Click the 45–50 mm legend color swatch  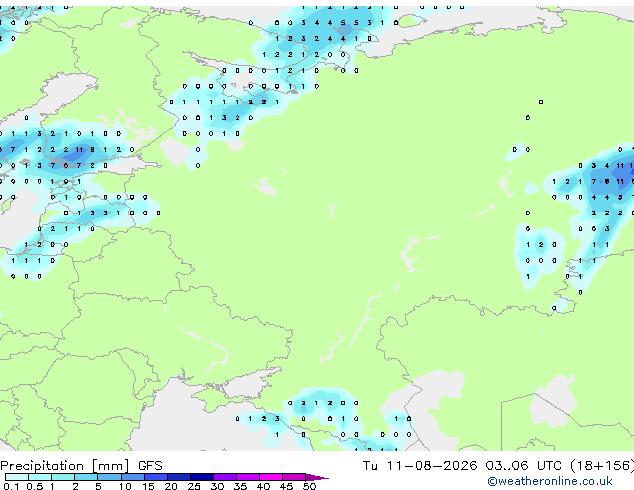(x=294, y=477)
